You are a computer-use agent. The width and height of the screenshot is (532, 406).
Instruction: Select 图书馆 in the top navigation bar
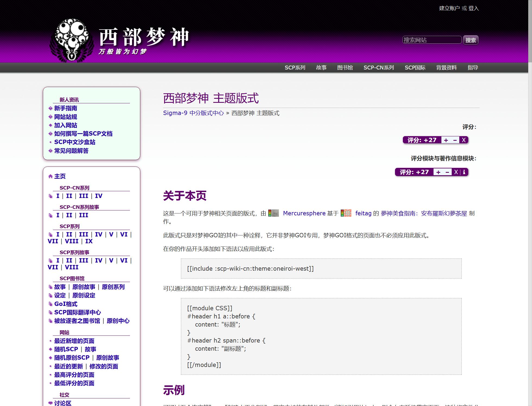(345, 68)
